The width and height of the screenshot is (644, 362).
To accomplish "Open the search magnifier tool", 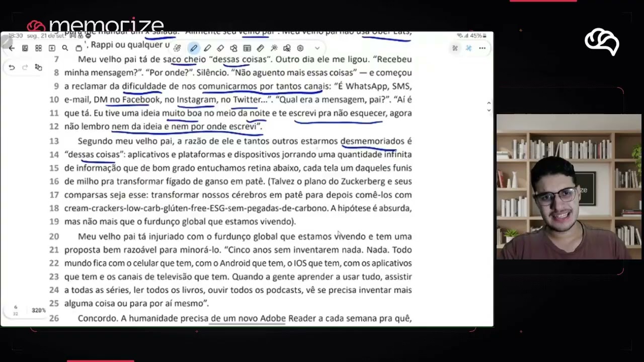I will point(65,48).
